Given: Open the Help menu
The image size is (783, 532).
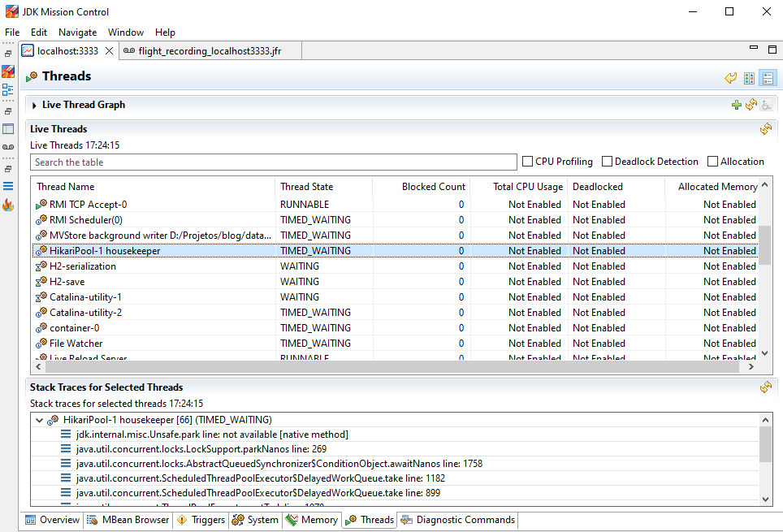Looking at the screenshot, I should pyautogui.click(x=165, y=32).
